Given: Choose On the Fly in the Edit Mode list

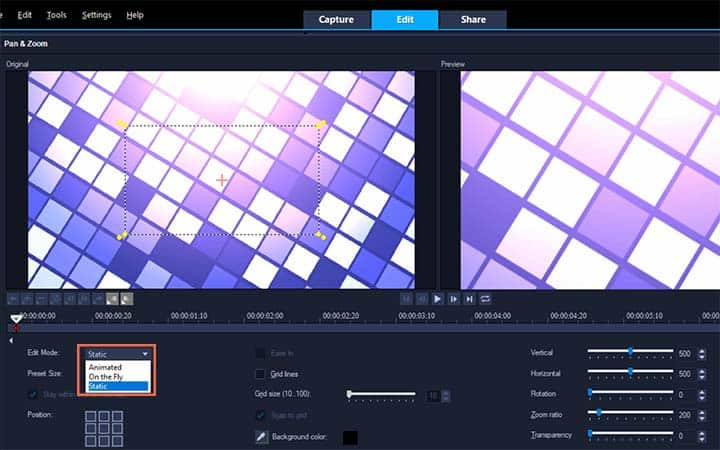Looking at the screenshot, I should point(118,377).
